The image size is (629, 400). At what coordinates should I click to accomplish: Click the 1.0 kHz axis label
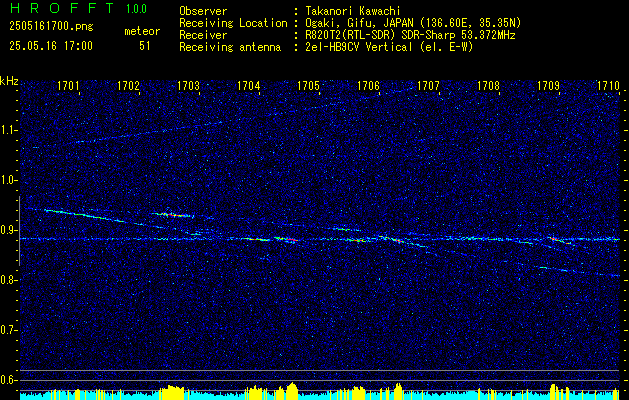pos(8,180)
